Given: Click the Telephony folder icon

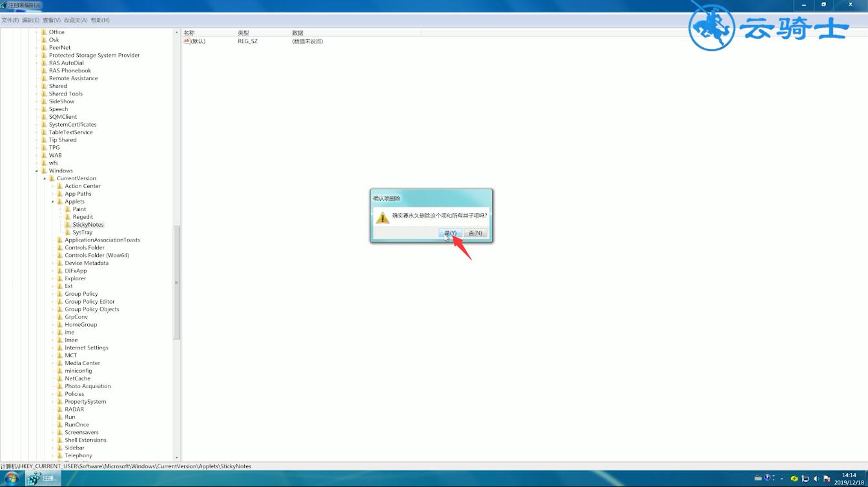Looking at the screenshot, I should [60, 455].
